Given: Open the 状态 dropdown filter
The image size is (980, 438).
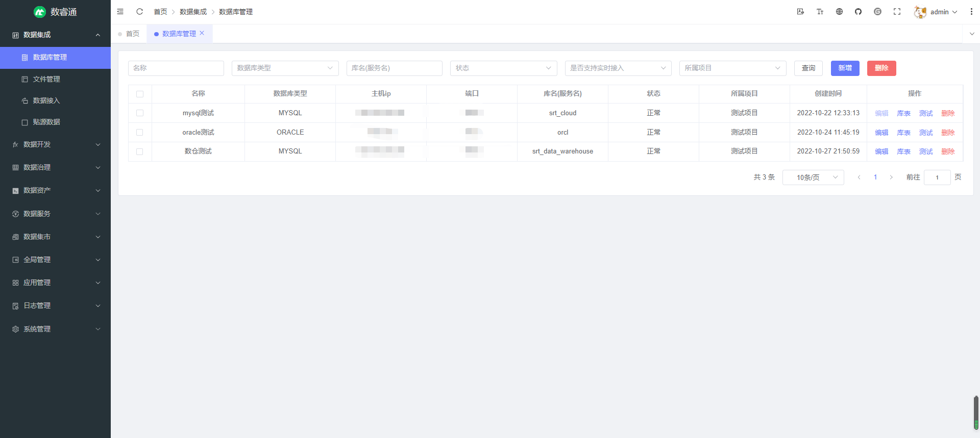Looking at the screenshot, I should point(503,68).
